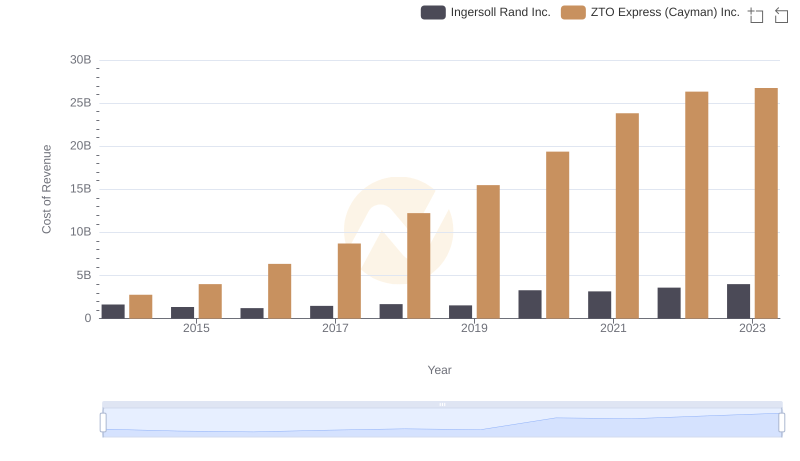This screenshot has width=800, height=461.
Task: Click the ZTO Express bar for 2021
Action: click(627, 216)
